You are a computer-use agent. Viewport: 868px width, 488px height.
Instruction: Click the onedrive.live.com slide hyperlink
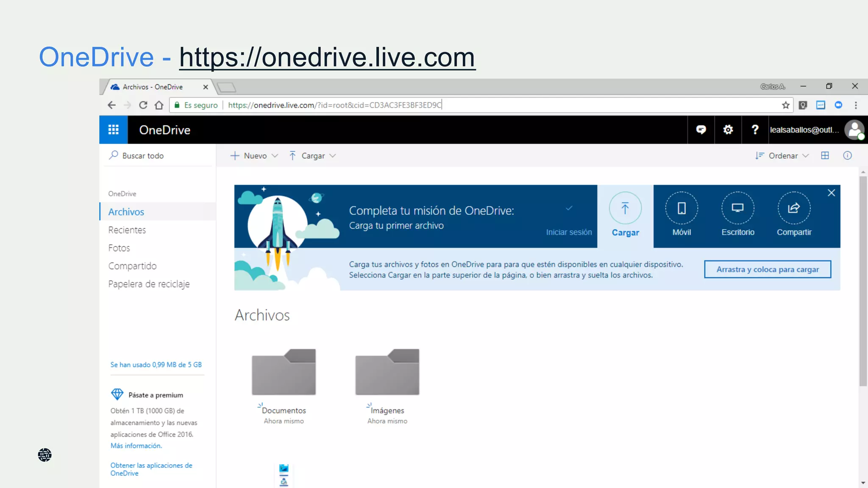(327, 57)
